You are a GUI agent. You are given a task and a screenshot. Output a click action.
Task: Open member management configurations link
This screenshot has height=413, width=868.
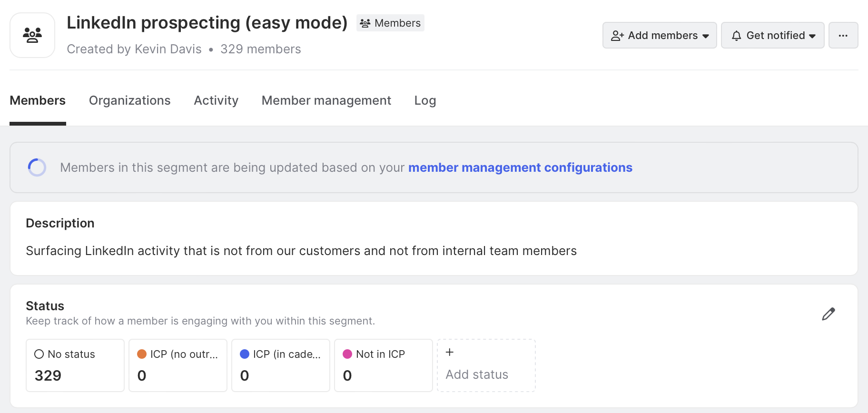[x=520, y=167]
